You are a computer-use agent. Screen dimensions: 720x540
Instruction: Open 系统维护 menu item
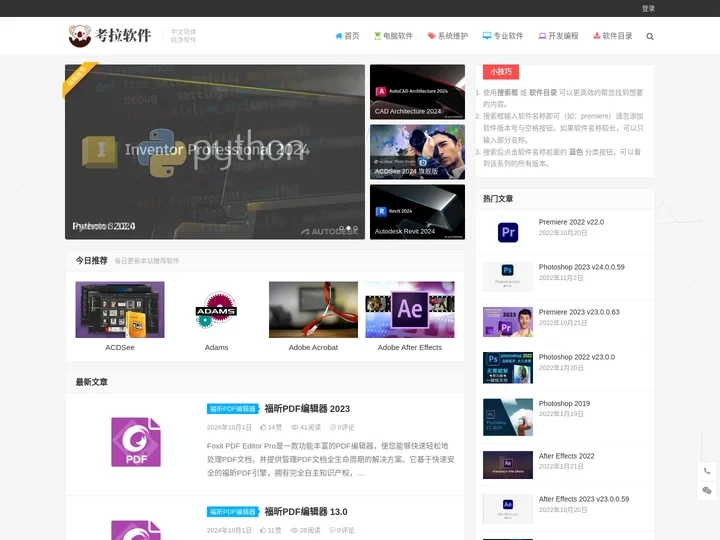tap(448, 36)
